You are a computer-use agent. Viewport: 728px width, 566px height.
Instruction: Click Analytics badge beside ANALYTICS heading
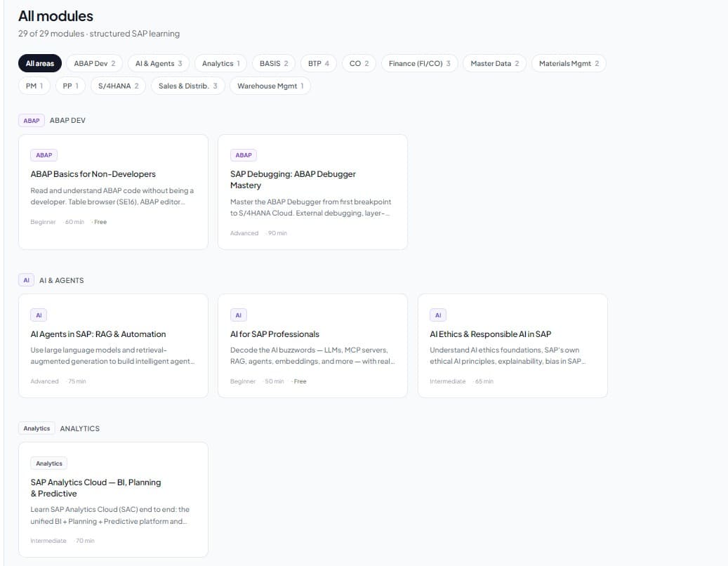pyautogui.click(x=37, y=428)
